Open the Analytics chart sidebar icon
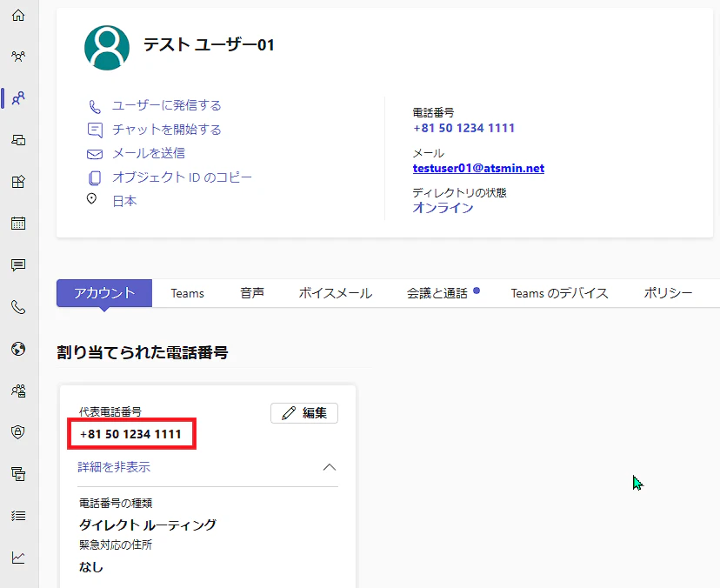This screenshot has height=588, width=720. pyautogui.click(x=18, y=558)
